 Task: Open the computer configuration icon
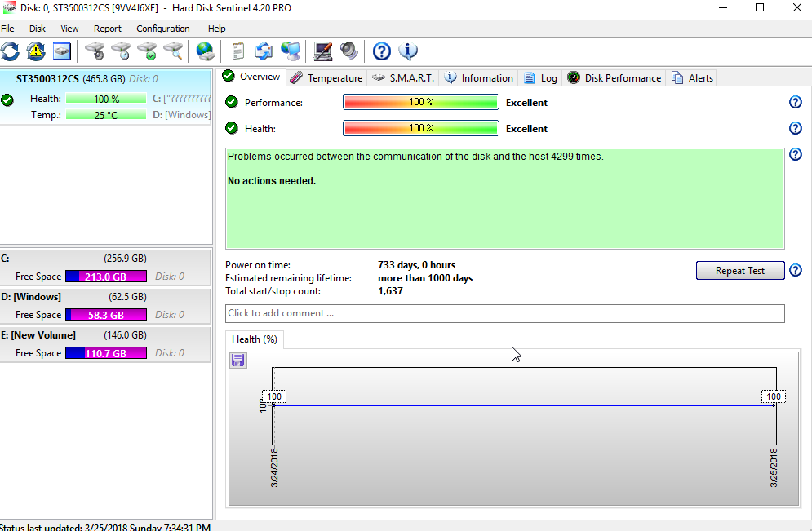[323, 51]
